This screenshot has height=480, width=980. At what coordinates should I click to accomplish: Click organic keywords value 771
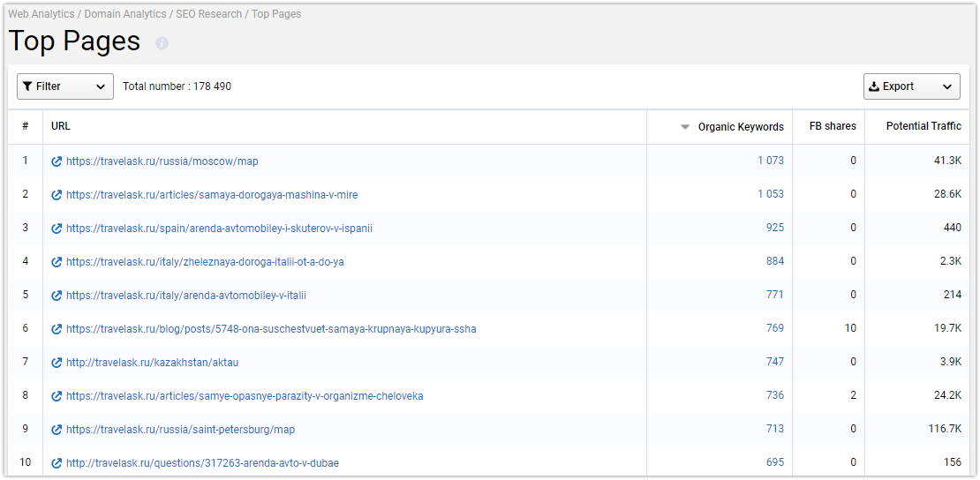coord(775,295)
